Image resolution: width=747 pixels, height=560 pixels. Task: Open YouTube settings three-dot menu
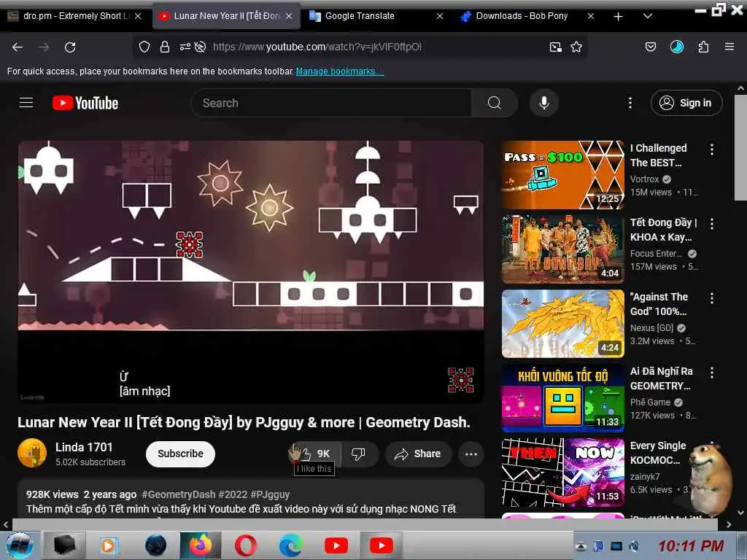tap(630, 103)
